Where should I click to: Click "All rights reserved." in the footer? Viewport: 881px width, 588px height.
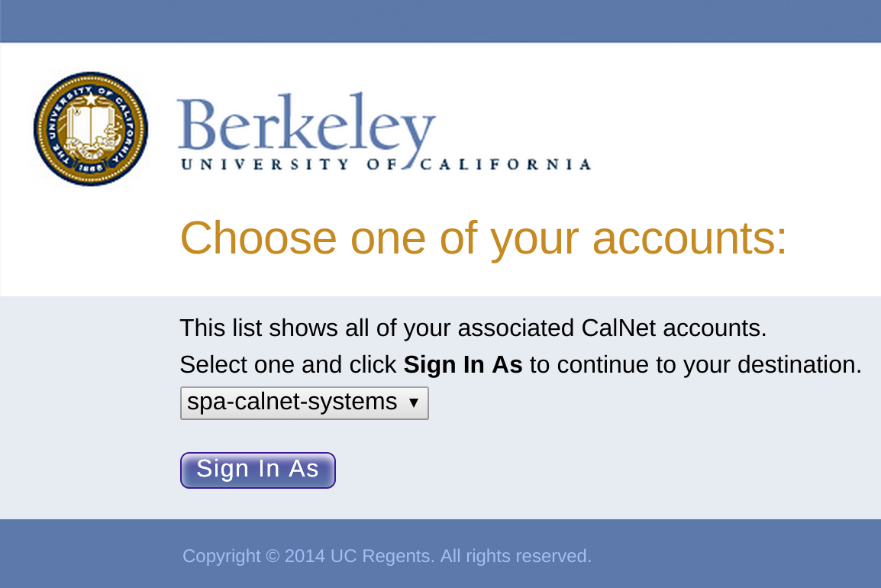515,556
